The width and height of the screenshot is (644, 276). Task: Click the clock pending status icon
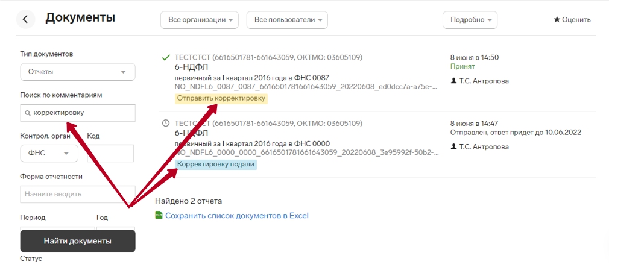[166, 123]
